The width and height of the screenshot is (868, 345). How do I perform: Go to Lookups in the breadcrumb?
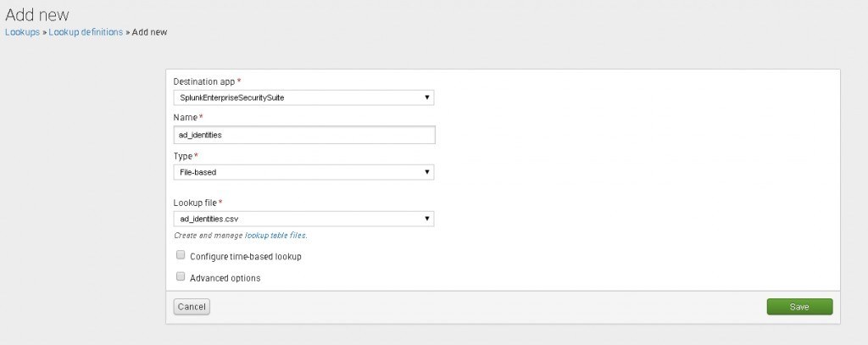point(22,32)
